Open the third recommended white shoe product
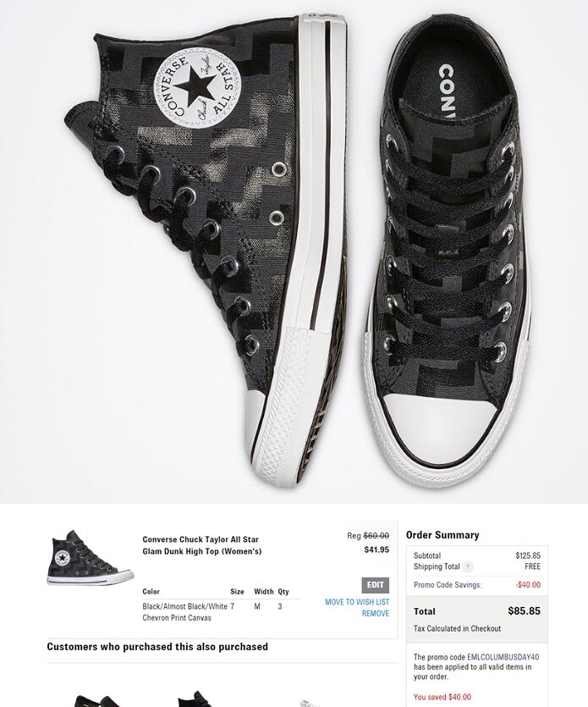This screenshot has height=707, width=588. pyautogui.click(x=310, y=703)
